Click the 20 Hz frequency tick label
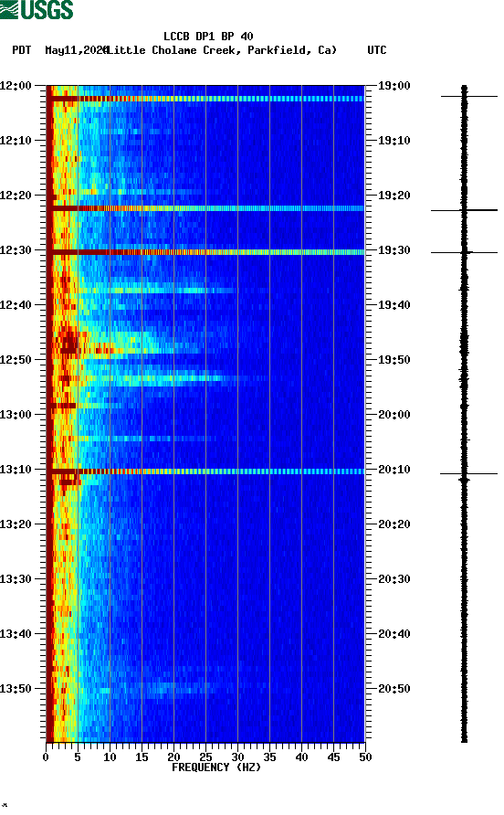Image resolution: width=504 pixels, height=815 pixels. click(173, 757)
